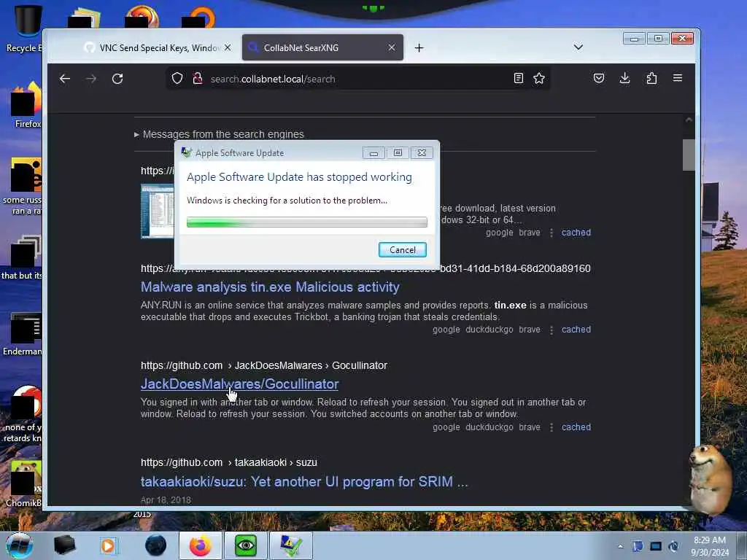Image resolution: width=747 pixels, height=560 pixels.
Task: Reload the page in Firefox
Action: click(117, 79)
